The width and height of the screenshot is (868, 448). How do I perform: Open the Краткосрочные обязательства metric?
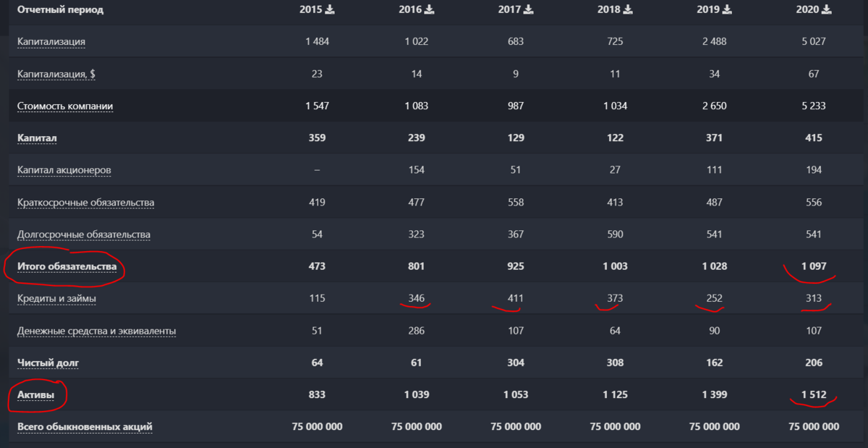pos(85,203)
